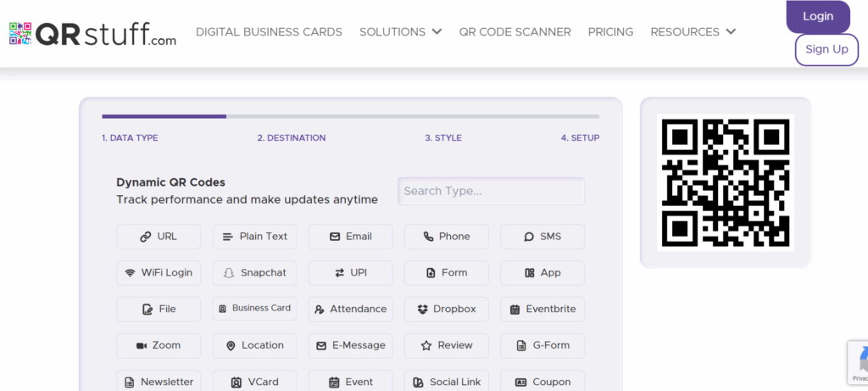
Task: Select the Business Card badge icon
Action: [223, 309]
